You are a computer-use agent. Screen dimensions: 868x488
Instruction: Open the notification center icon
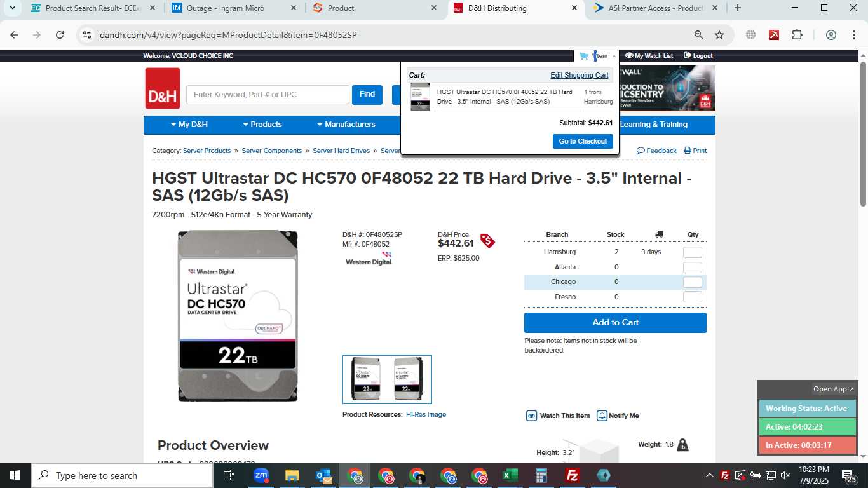click(x=849, y=475)
